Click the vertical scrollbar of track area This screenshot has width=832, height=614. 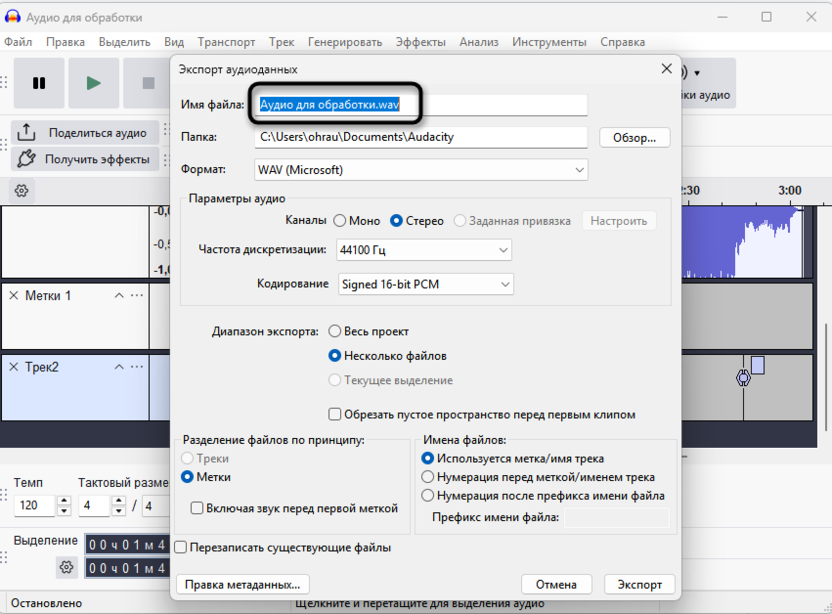tap(826, 377)
